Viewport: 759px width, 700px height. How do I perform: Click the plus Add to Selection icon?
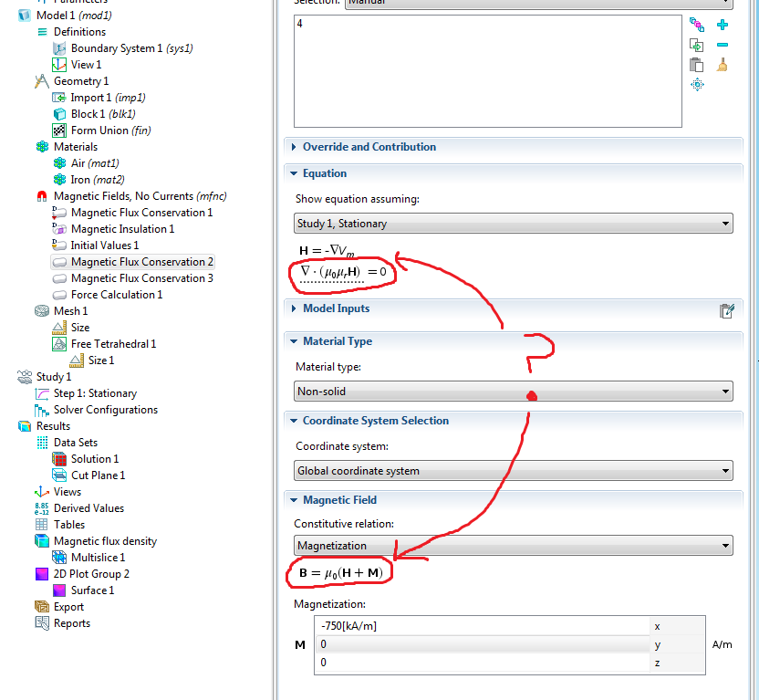coord(723,26)
